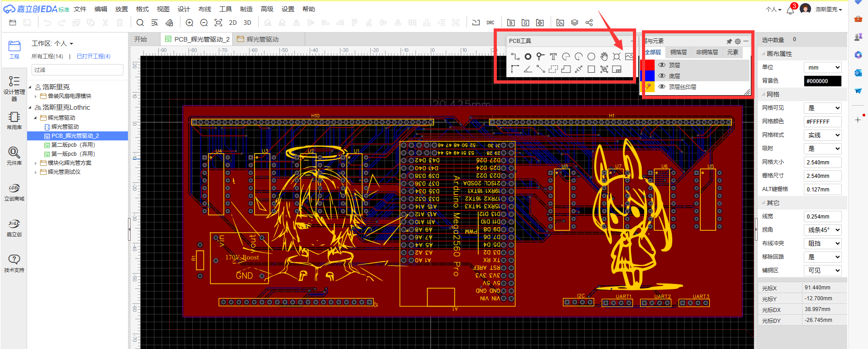The image size is (868, 349).
Task: Toggle visibility of 顶层丝印层 layer
Action: (x=662, y=87)
